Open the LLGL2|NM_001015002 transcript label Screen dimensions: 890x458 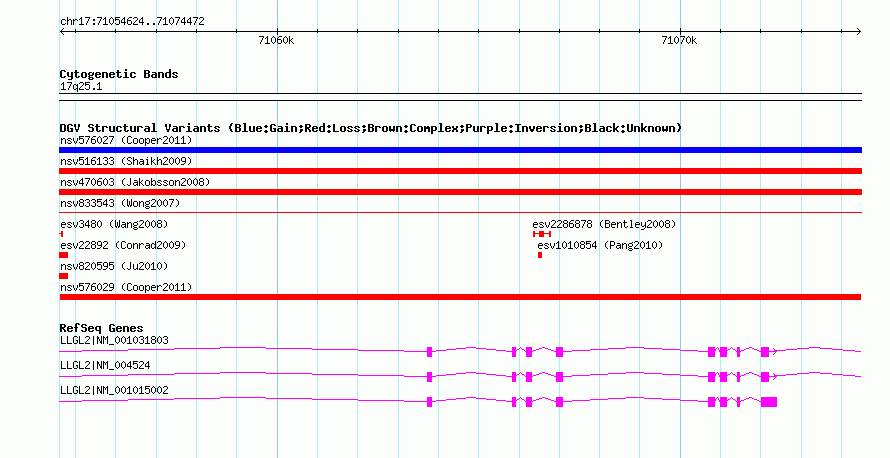[114, 390]
